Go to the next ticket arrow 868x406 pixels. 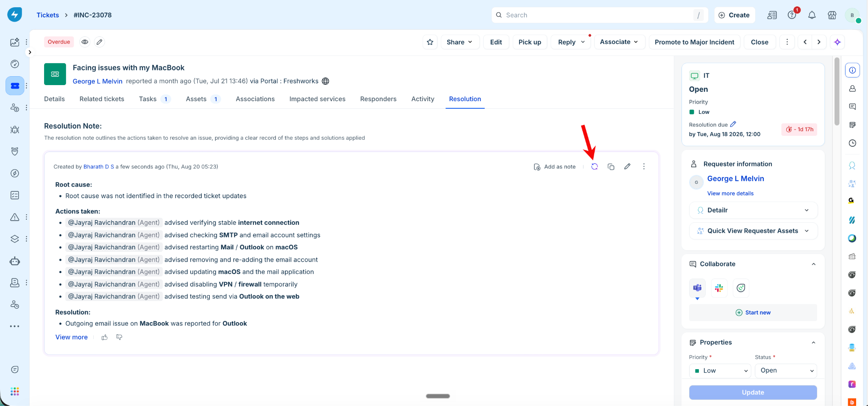point(819,42)
